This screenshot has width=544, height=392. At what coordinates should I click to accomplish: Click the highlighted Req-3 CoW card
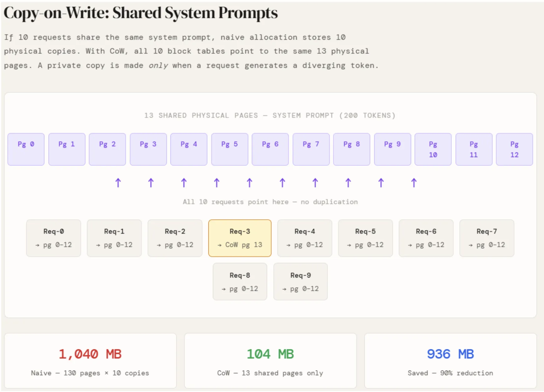coord(240,238)
